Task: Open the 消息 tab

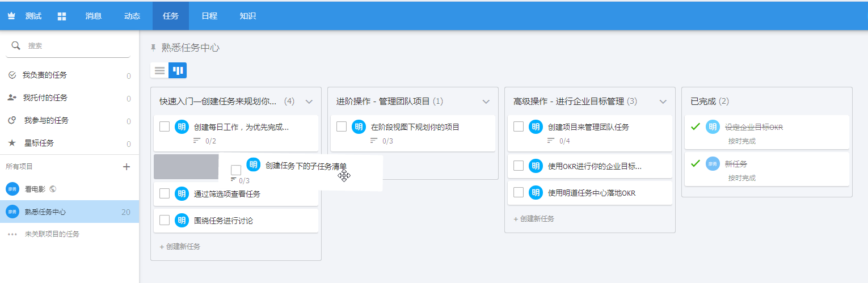Action: coord(94,16)
